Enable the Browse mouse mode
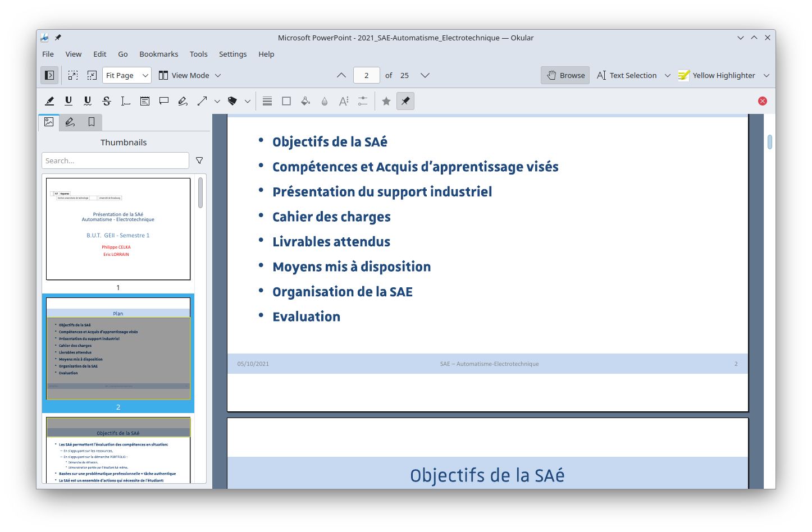The image size is (812, 532). click(x=565, y=75)
